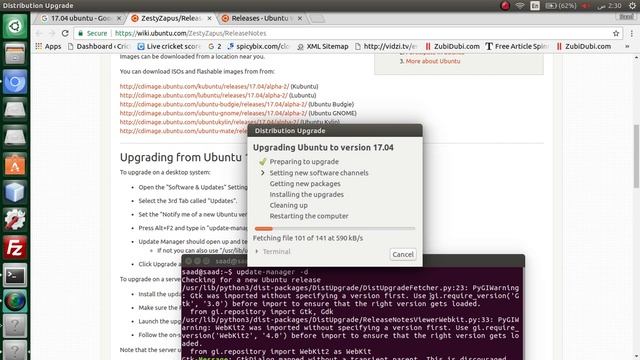Switch to the Releases - Ubuntu tab
This screenshot has width=640, height=360.
(260, 18)
